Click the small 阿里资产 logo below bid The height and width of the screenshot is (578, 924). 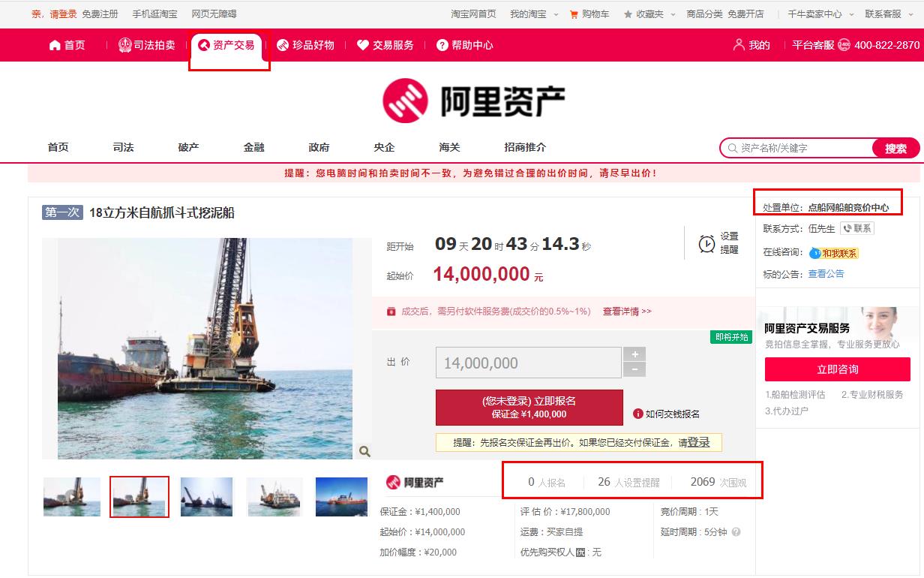[415, 482]
